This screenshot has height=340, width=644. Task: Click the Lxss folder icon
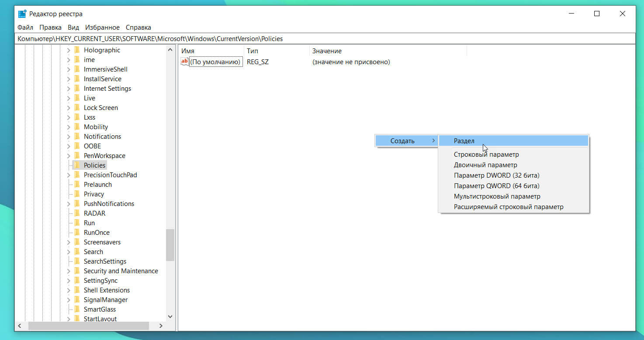(77, 117)
